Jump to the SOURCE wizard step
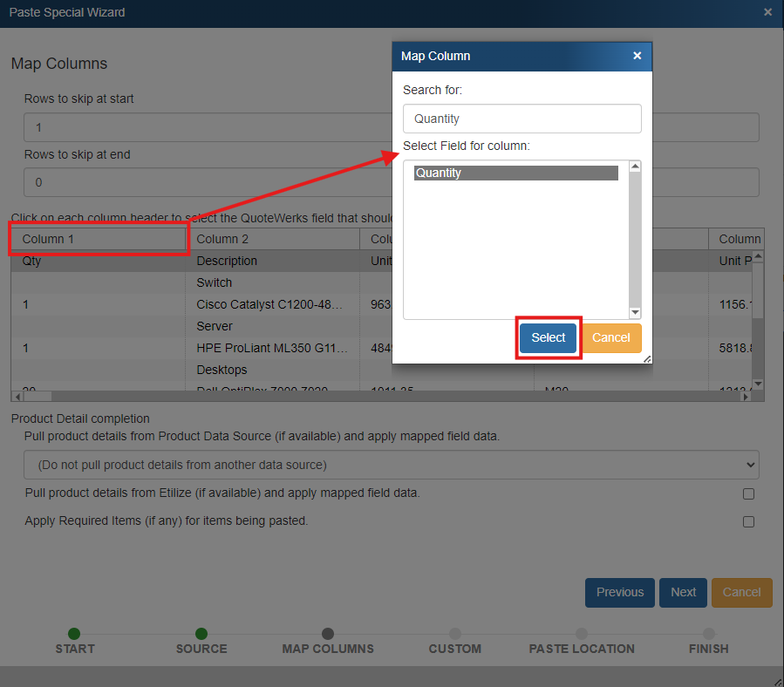This screenshot has height=687, width=784. coord(201,634)
